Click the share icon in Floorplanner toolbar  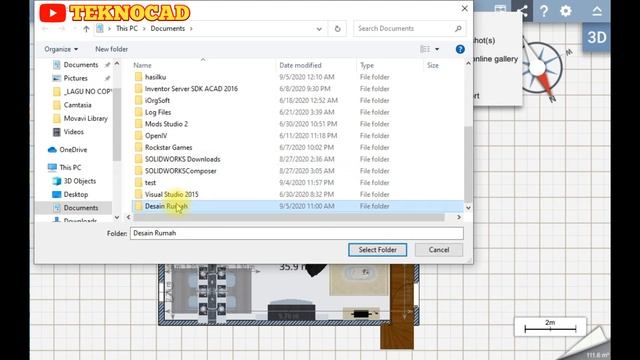coord(523,11)
